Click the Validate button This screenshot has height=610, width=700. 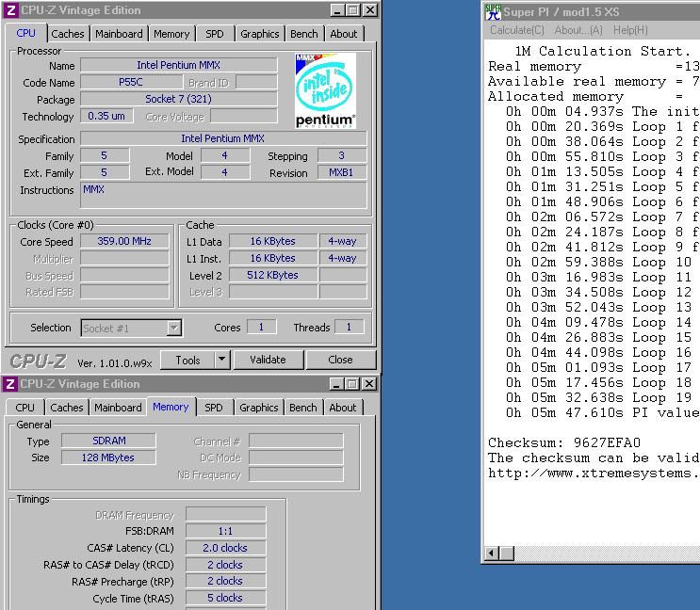point(268,360)
